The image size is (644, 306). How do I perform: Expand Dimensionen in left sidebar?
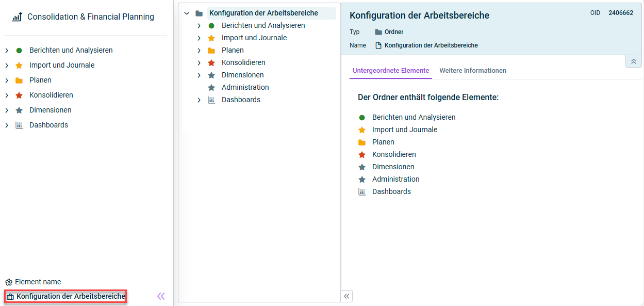[7, 110]
